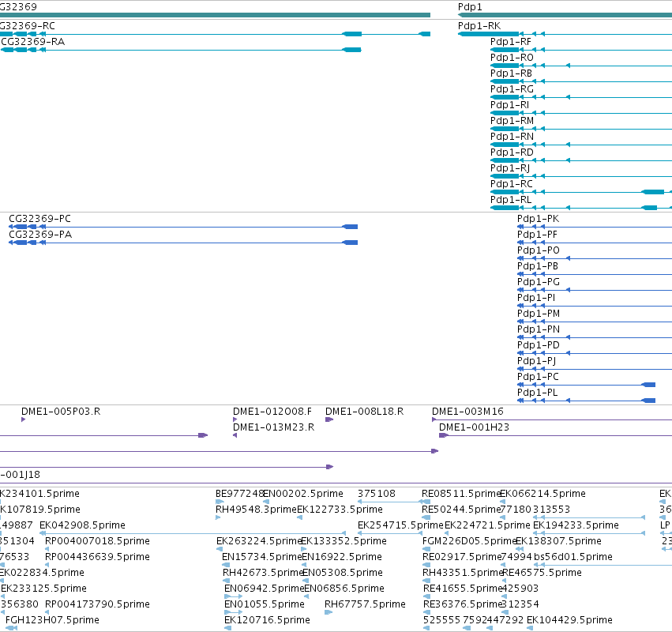
Task: Select the Pdp1-RJ transcript label
Action: 510,168
